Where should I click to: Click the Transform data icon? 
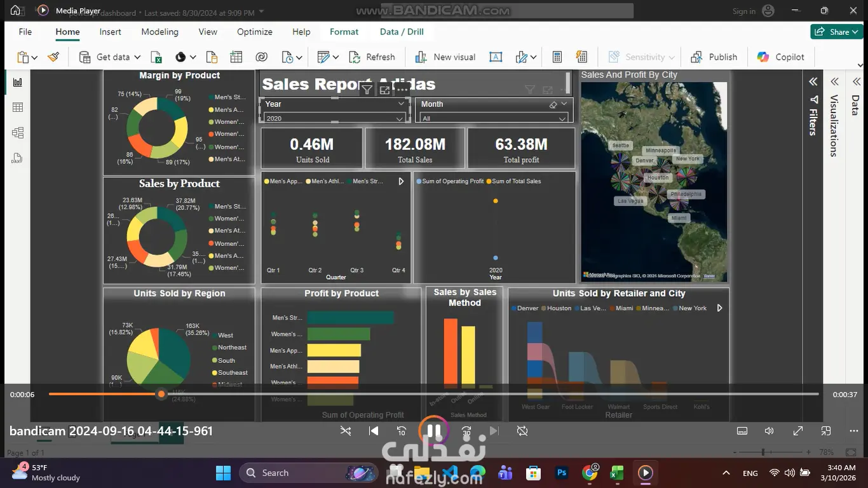pyautogui.click(x=323, y=57)
